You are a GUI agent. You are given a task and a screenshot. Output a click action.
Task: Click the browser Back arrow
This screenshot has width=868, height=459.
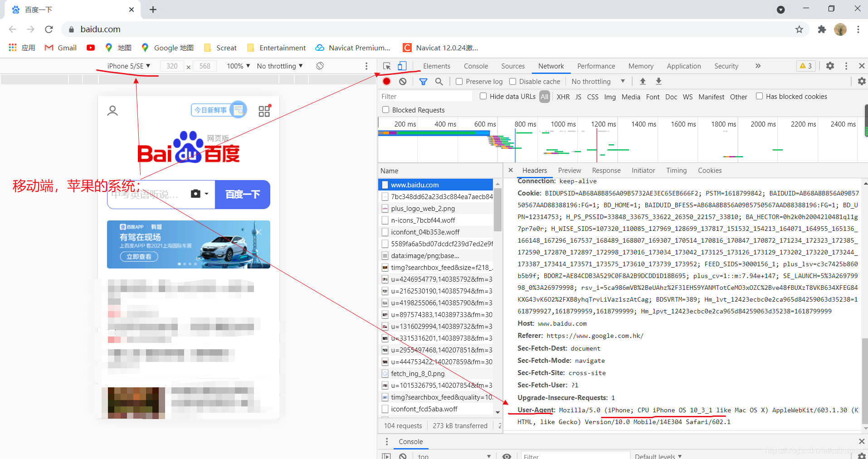coord(12,29)
